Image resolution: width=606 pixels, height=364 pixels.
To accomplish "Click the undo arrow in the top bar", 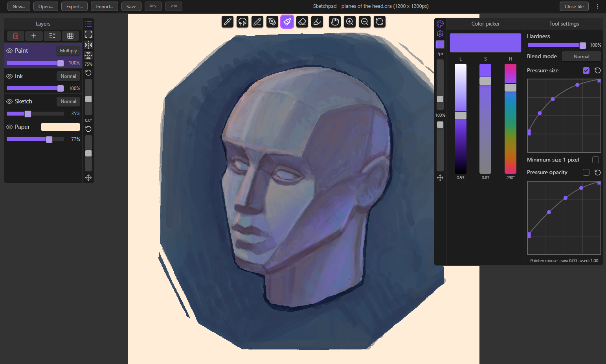I will click(x=153, y=6).
